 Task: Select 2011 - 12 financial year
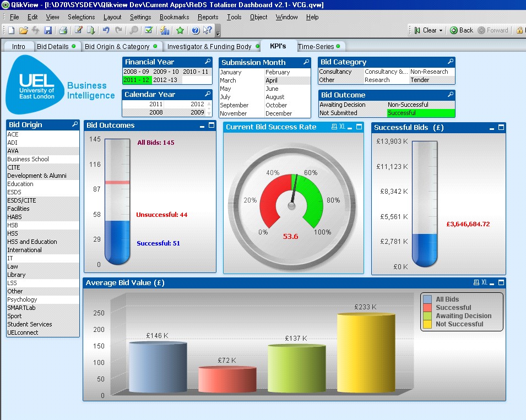click(x=137, y=80)
